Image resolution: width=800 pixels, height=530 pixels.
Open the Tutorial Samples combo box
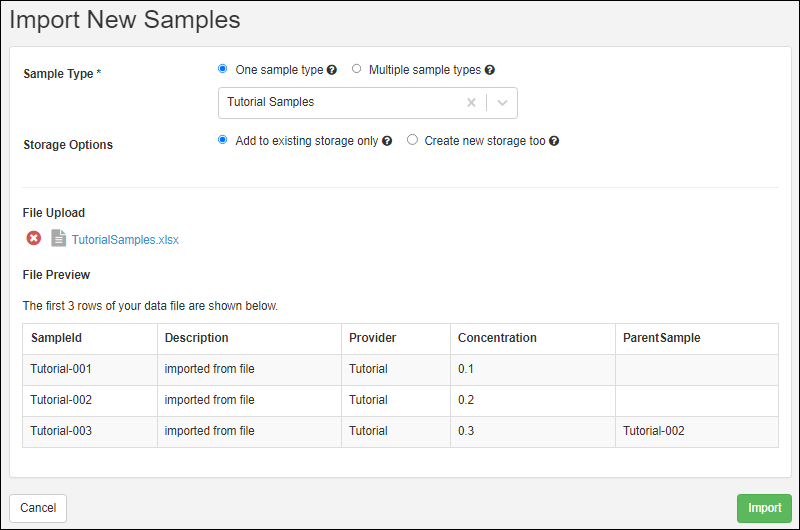tap(368, 103)
